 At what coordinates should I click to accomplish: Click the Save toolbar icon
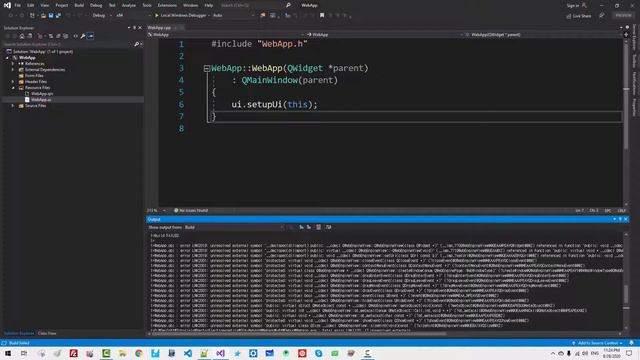tap(51, 16)
